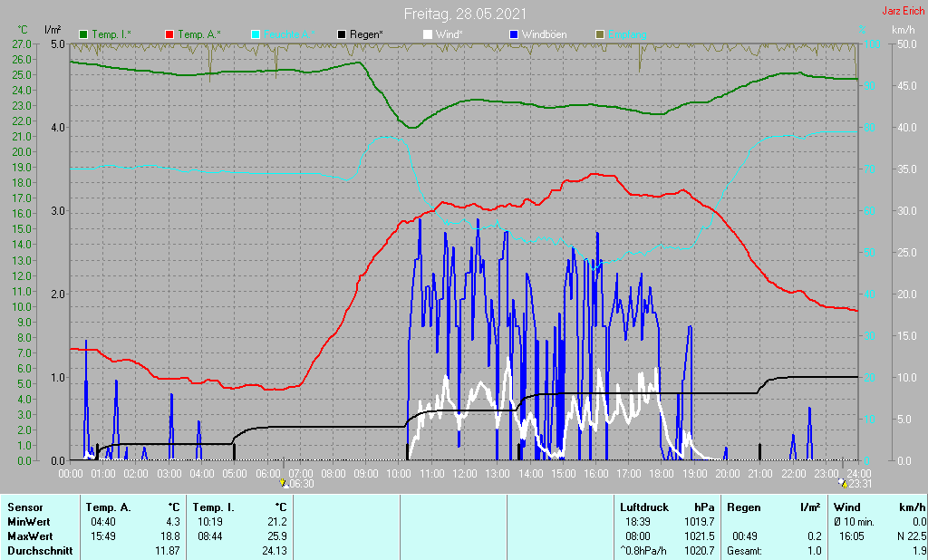Click the sunset marker at 23:31
The image size is (928, 560).
tap(845, 484)
